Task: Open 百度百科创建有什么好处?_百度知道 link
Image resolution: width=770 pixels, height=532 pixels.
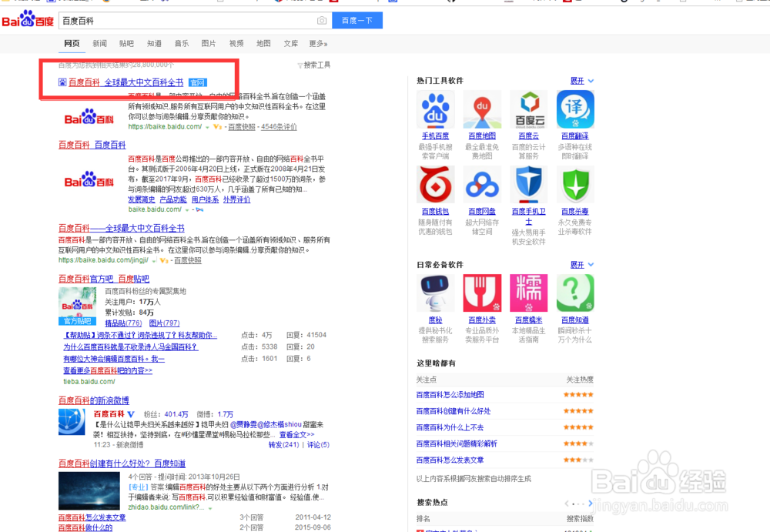Action: click(x=122, y=463)
